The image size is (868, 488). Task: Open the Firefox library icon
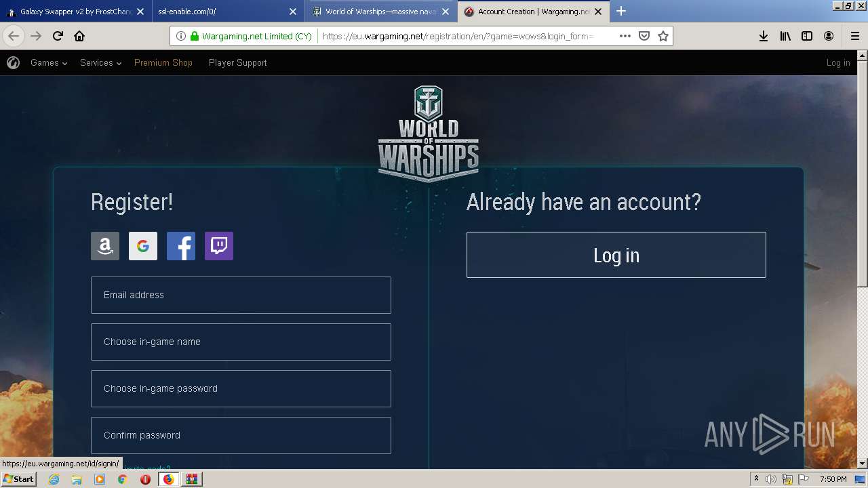(x=785, y=36)
